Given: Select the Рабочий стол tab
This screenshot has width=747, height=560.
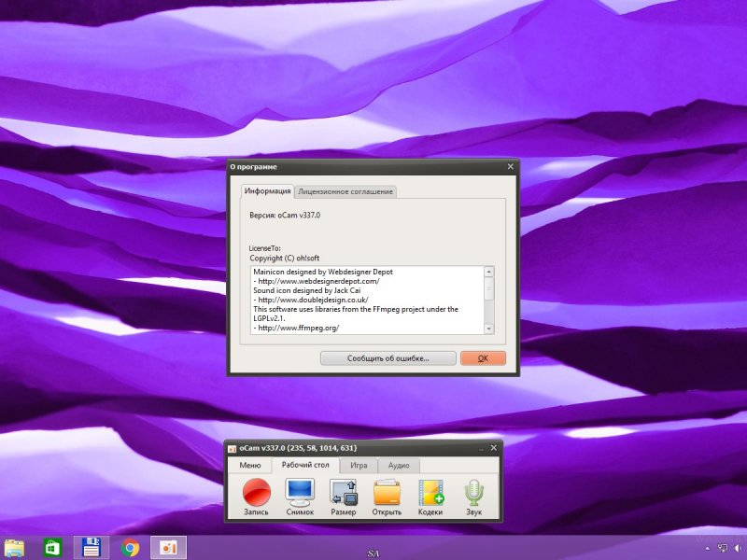Looking at the screenshot, I should point(305,465).
